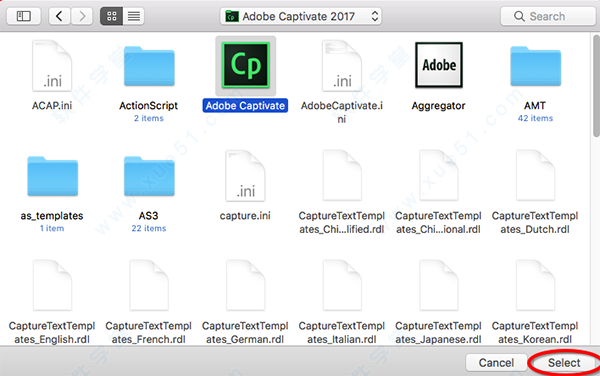
Task: Select the as_templates folder icon
Action: pos(52,176)
